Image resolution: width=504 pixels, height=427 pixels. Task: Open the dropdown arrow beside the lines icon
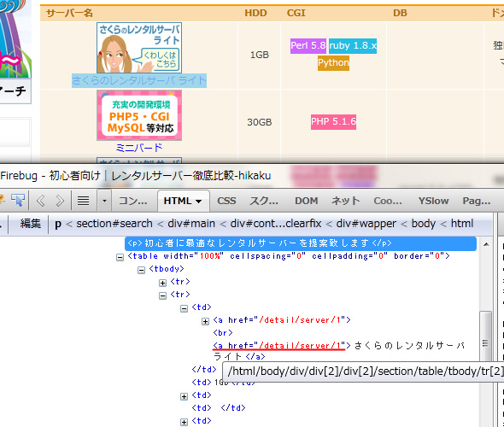[x=104, y=201]
